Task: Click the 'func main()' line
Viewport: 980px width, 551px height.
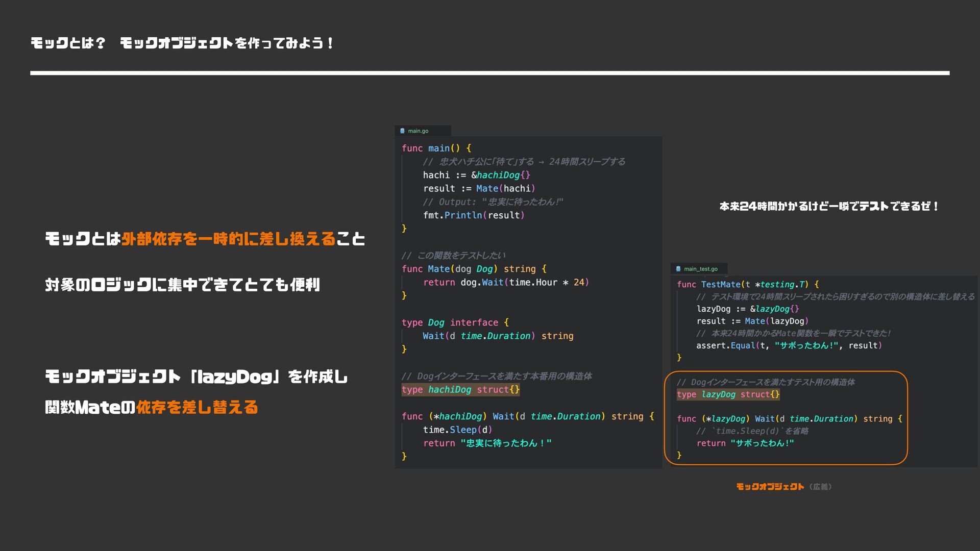Action: [436, 148]
